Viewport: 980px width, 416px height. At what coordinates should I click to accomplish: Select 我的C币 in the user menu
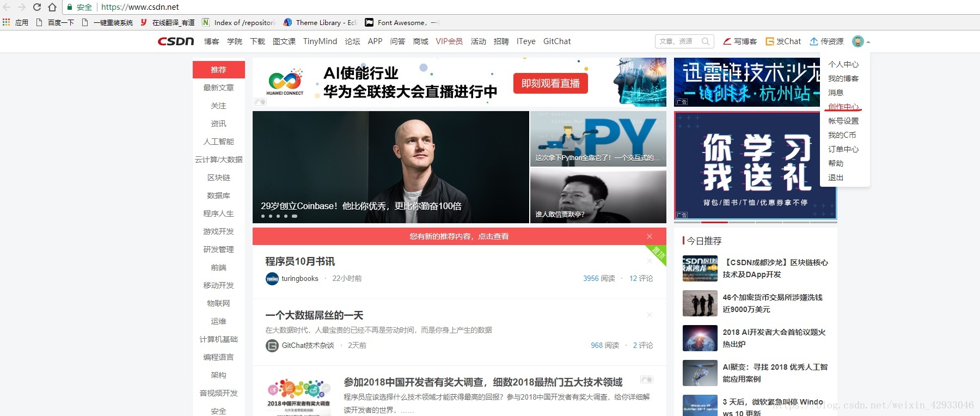(x=842, y=135)
